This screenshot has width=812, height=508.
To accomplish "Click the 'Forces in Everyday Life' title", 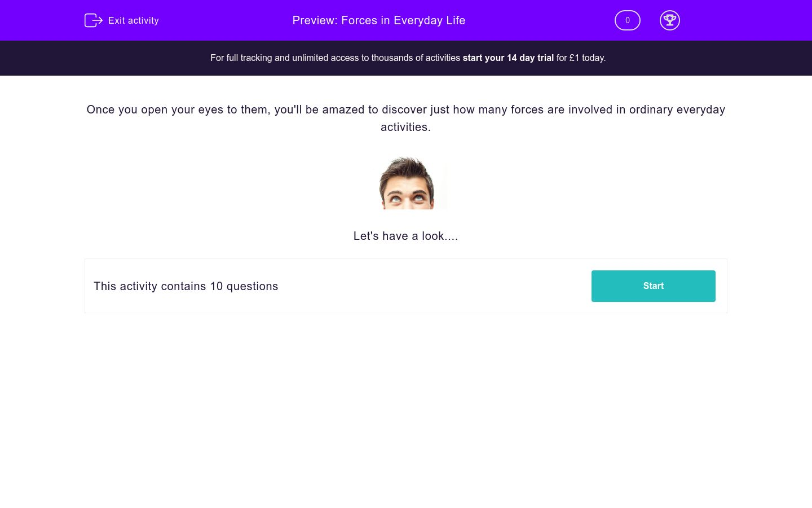I will click(403, 21).
